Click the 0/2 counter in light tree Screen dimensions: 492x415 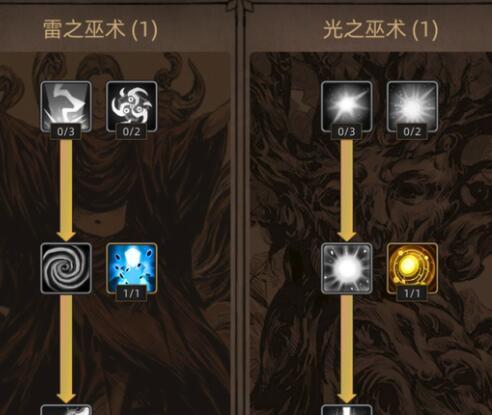pos(412,132)
